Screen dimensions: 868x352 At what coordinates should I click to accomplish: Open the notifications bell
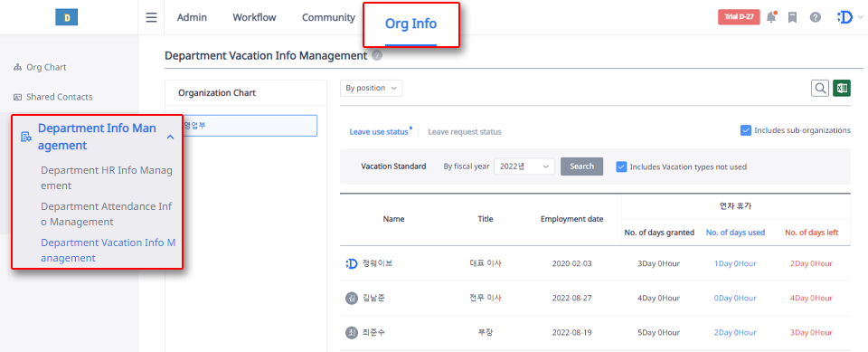pyautogui.click(x=771, y=17)
